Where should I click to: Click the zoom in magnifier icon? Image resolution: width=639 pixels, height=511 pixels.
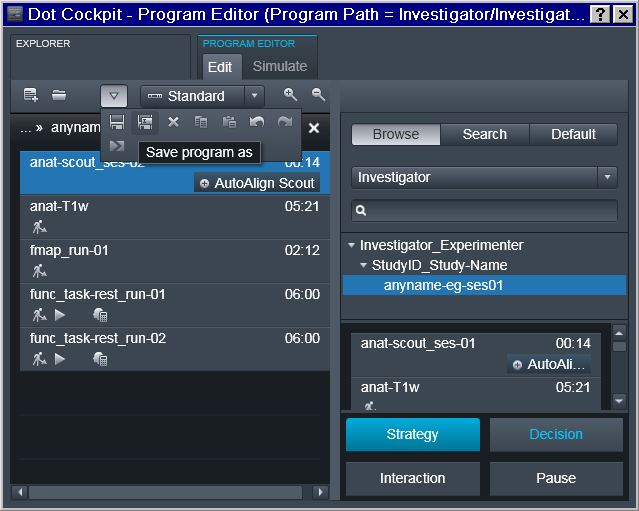tap(290, 95)
